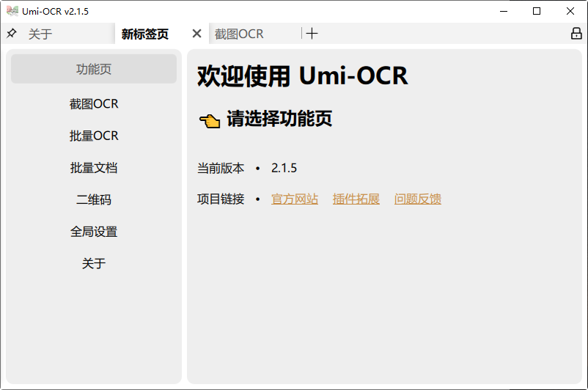This screenshot has height=390, width=588.
Task: Open the 官方网站 link
Action: pos(295,199)
